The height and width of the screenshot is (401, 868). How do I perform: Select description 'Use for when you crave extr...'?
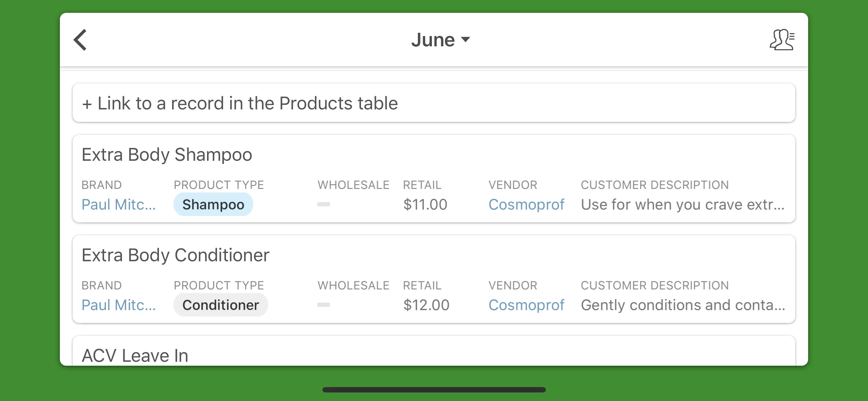coord(683,205)
